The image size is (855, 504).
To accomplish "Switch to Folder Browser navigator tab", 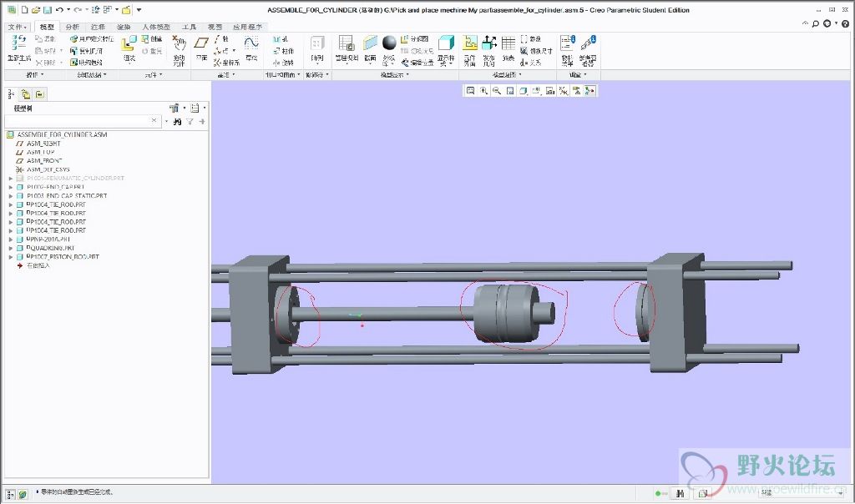I will coord(26,94).
